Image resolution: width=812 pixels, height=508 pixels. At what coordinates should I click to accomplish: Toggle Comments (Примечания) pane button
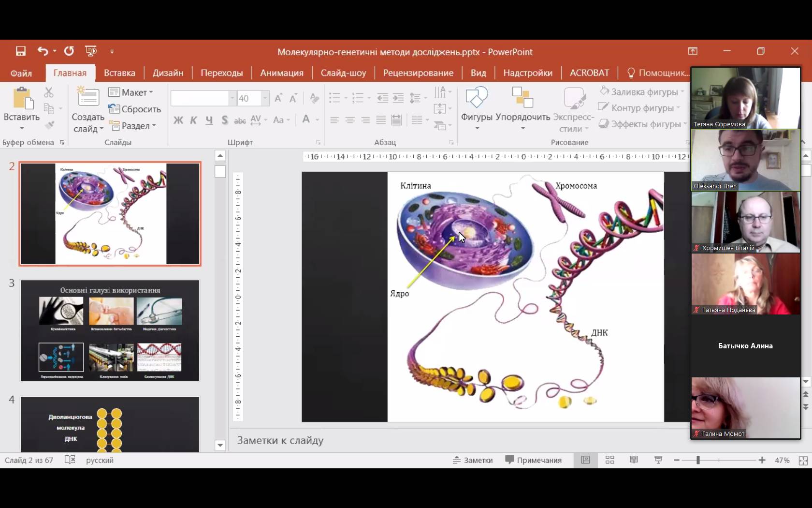coord(534,460)
